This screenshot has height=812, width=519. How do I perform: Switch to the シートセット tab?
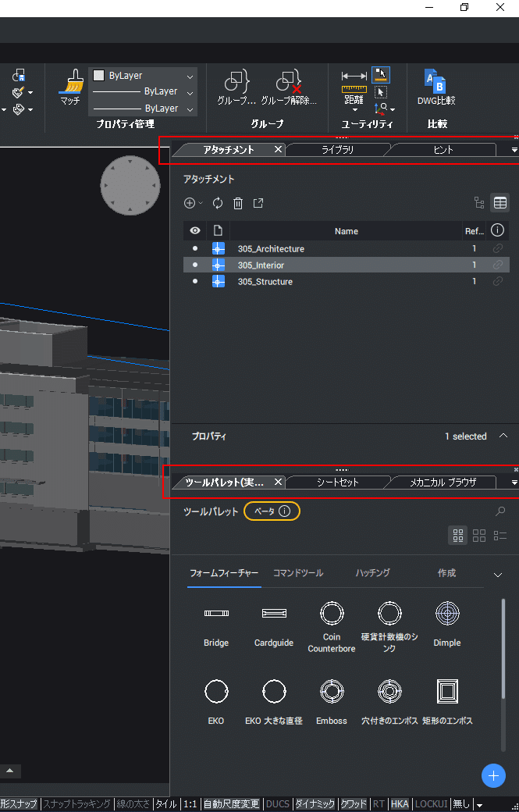337,483
